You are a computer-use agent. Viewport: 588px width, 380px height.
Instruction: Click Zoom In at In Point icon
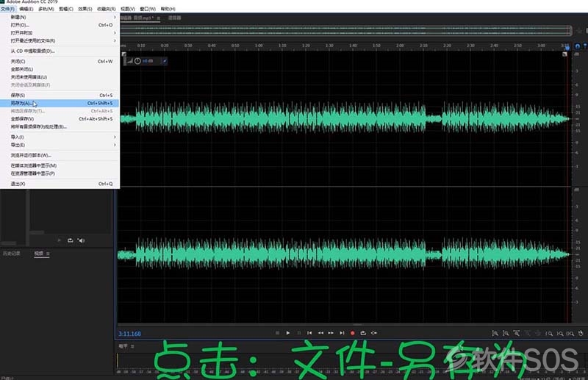point(548,333)
